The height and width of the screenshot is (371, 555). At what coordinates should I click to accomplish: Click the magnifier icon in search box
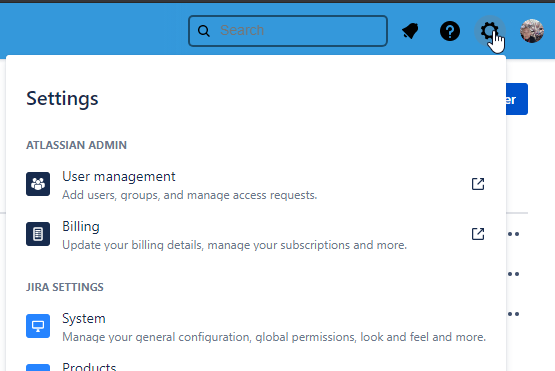click(204, 31)
